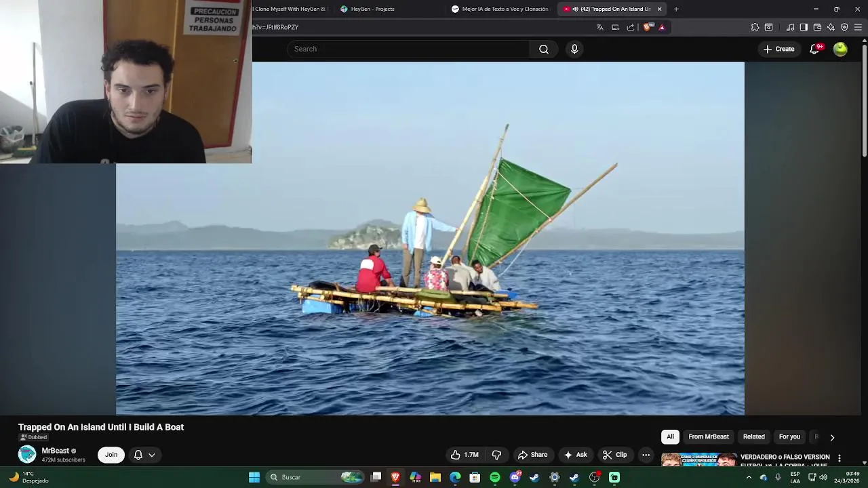Click the Create button
Image resolution: width=868 pixels, height=488 pixels.
(778, 49)
